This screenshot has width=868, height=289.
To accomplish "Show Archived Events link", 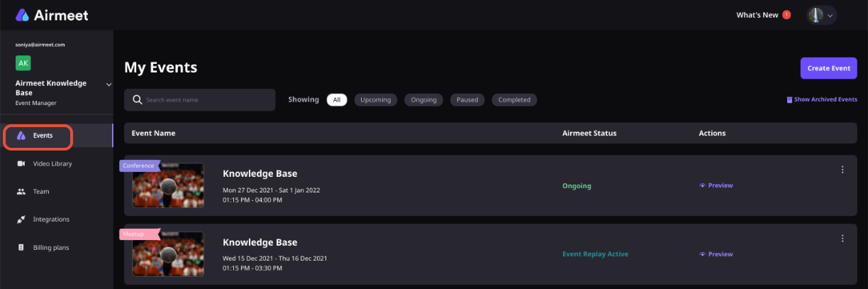I will (x=822, y=100).
